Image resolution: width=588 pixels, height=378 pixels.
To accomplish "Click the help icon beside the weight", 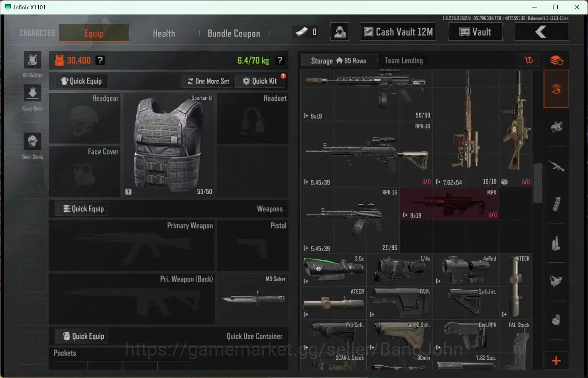I will click(x=280, y=60).
